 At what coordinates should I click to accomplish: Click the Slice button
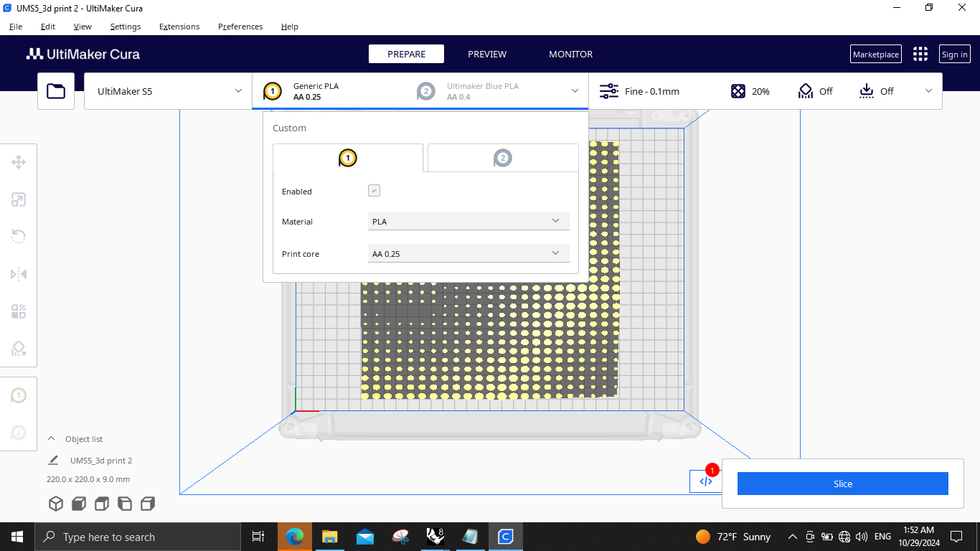[843, 484]
